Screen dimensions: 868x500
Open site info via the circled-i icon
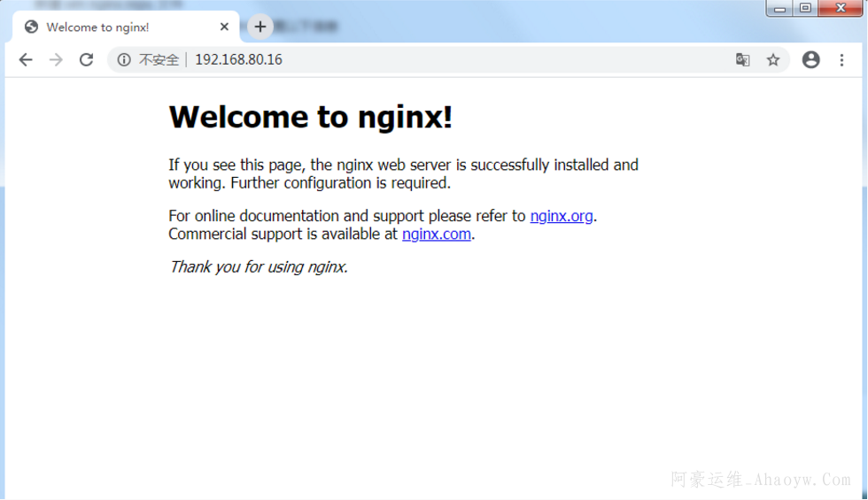(x=124, y=60)
